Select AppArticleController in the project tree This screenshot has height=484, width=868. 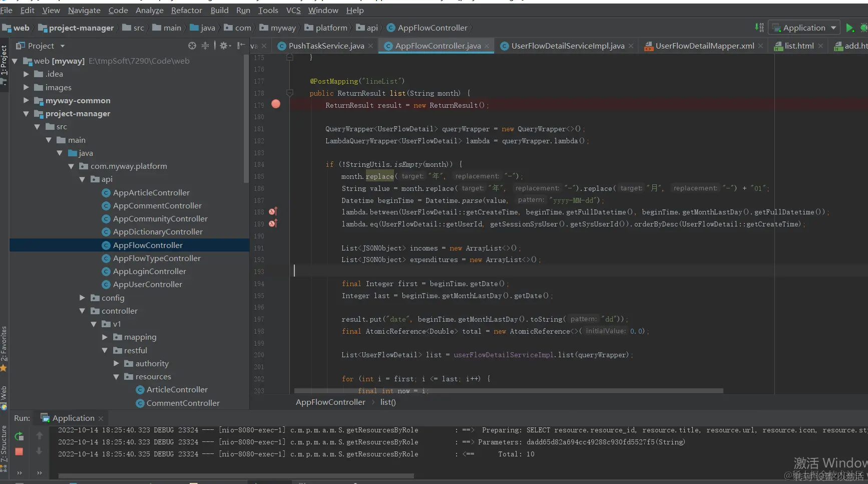click(151, 193)
